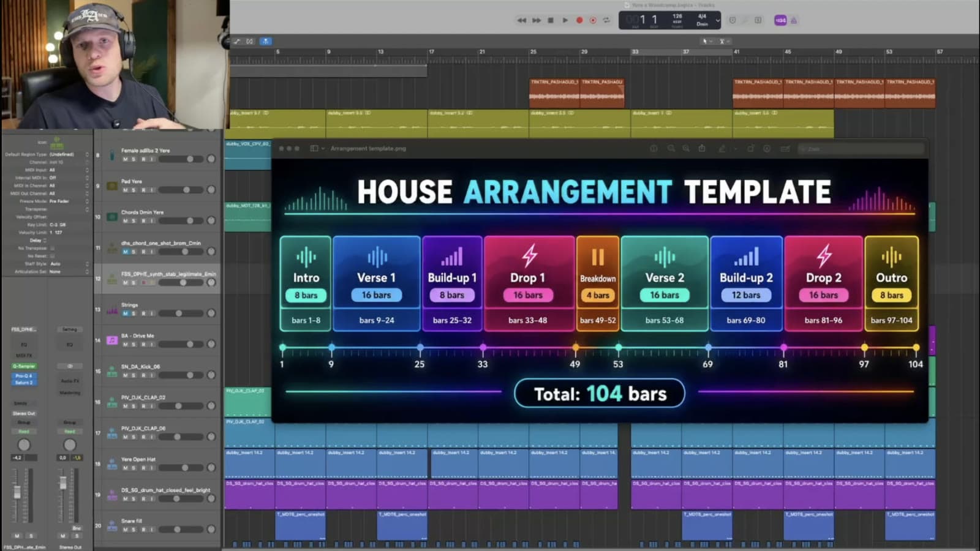Toggle cycle loop mode in transport
This screenshot has height=551, width=980.
coord(606,20)
